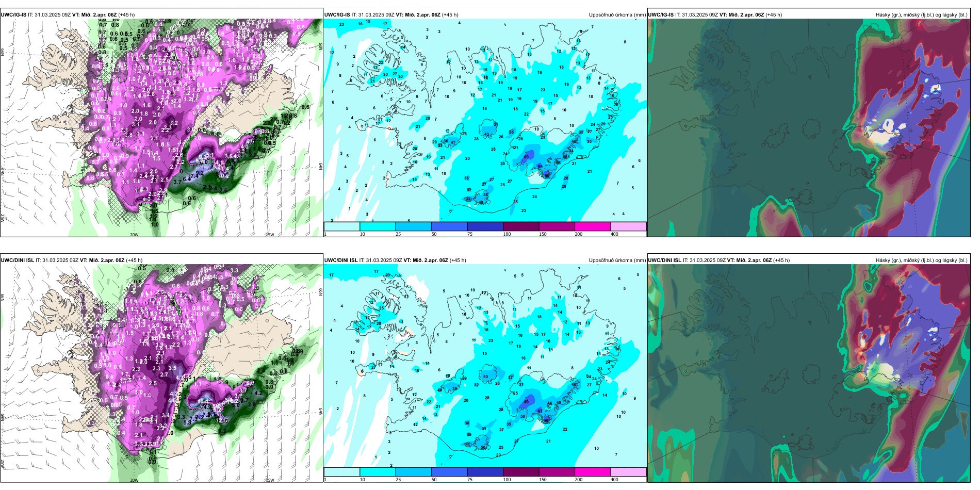This screenshot has height=490, width=980.
Task: Click the "200" tick label in IG-IS legend
Action: click(579, 234)
